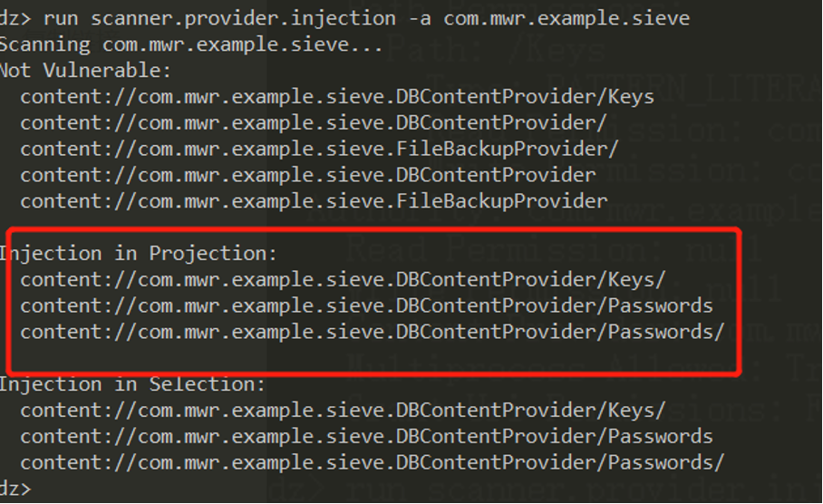The width and height of the screenshot is (823, 504).
Task: Click the Keys/ URI under Injection in Selection
Action: tap(343, 411)
